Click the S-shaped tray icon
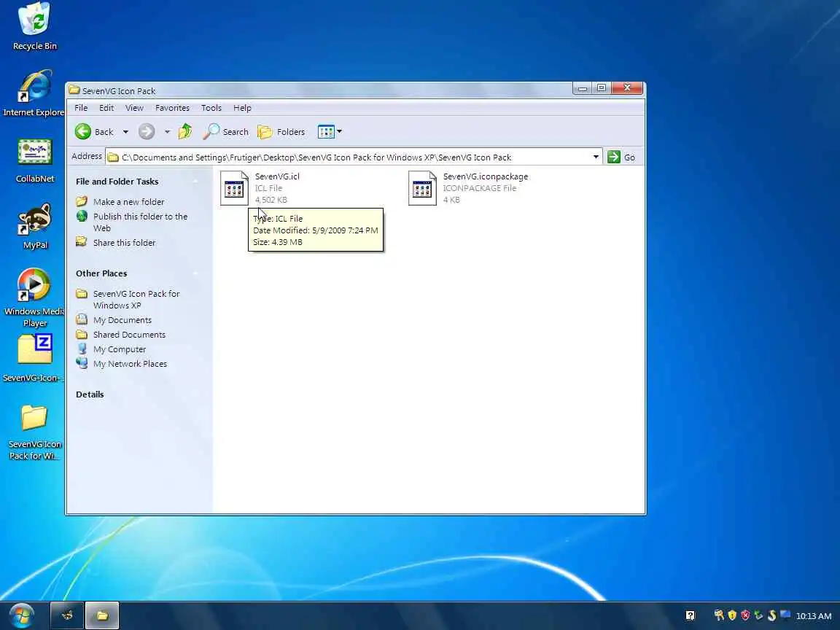840x630 pixels. point(771,615)
